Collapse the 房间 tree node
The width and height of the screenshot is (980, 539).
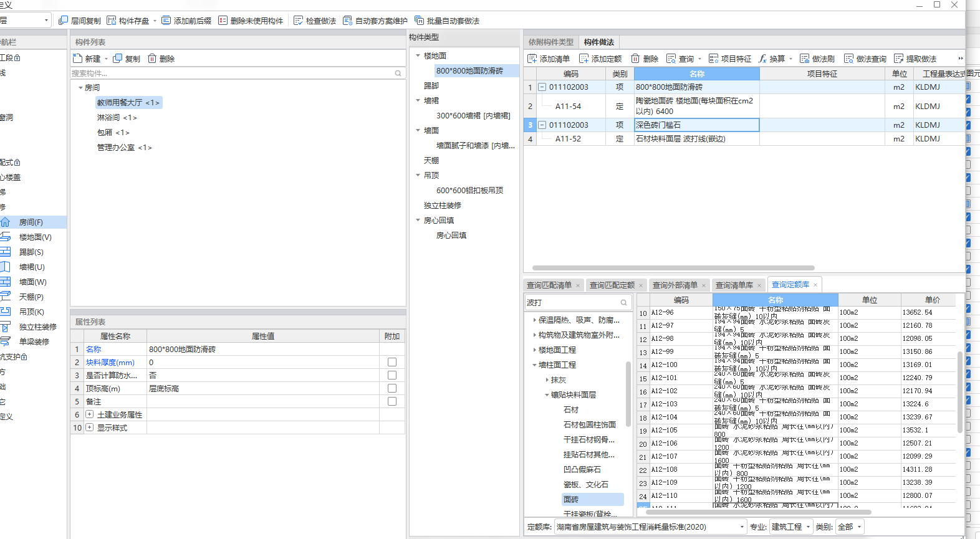point(80,88)
